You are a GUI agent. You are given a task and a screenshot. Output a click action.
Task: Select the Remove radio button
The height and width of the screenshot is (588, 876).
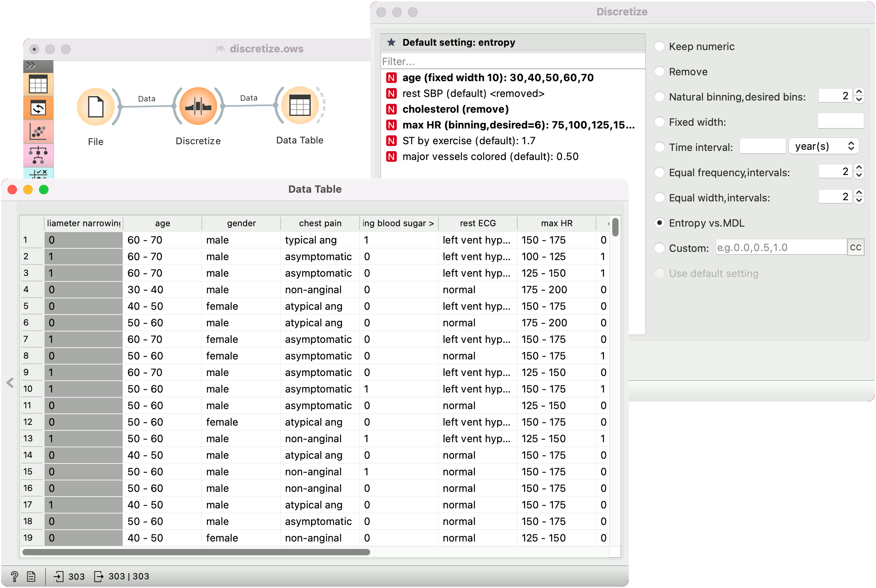click(660, 72)
